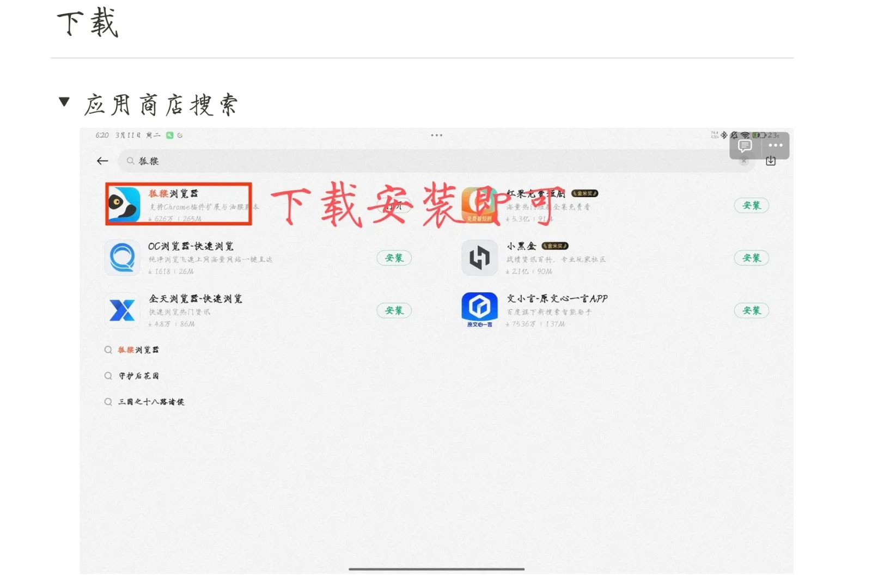Tap the magnifier icon in the search bar
The height and width of the screenshot is (588, 872).
[x=130, y=161]
